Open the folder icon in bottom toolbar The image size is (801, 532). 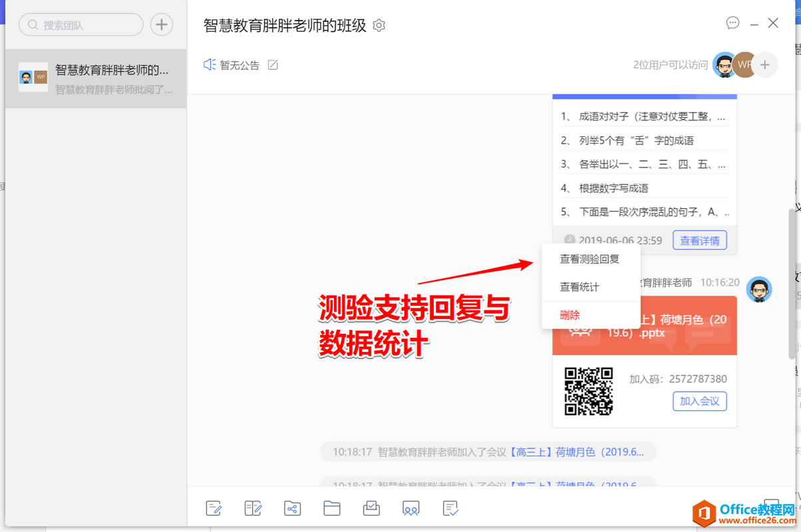pos(331,509)
